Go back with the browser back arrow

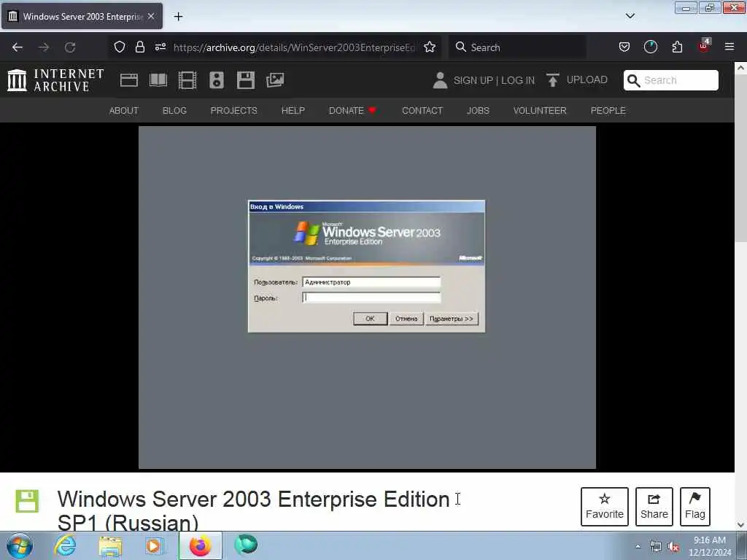pos(18,47)
